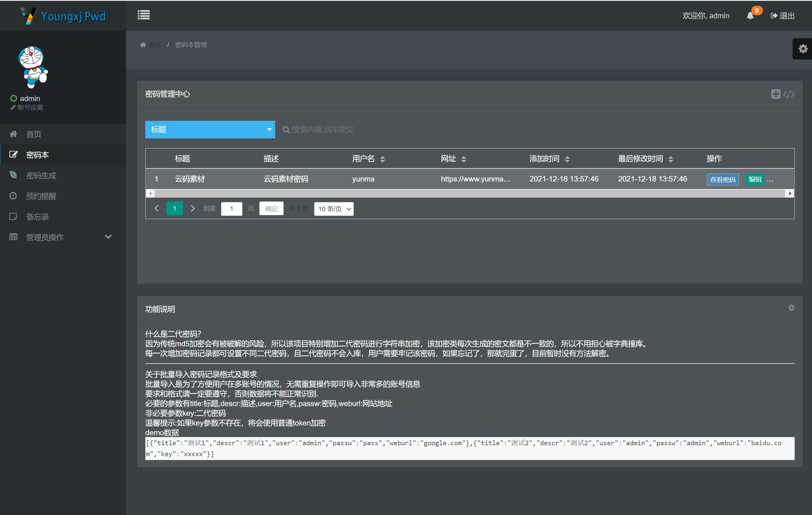Image resolution: width=812 pixels, height=515 pixels.
Task: Click the plus icon to add a password record
Action: (776, 94)
